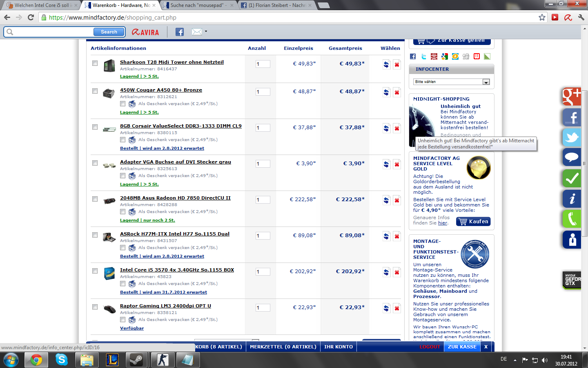
Task: Open League of Legends taskbar icon
Action: [x=112, y=360]
